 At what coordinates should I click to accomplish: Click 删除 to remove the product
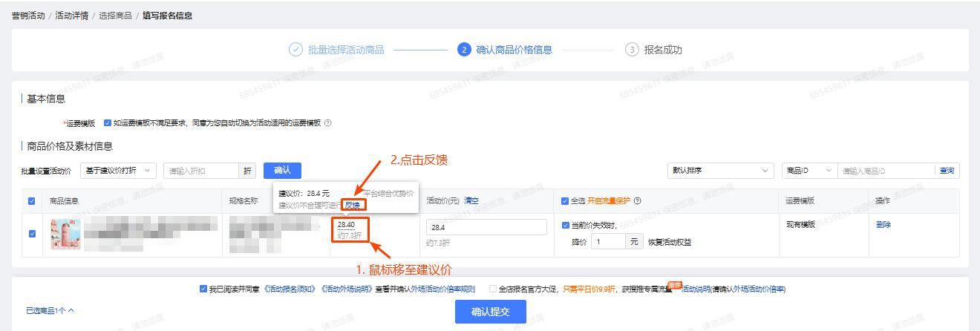883,225
